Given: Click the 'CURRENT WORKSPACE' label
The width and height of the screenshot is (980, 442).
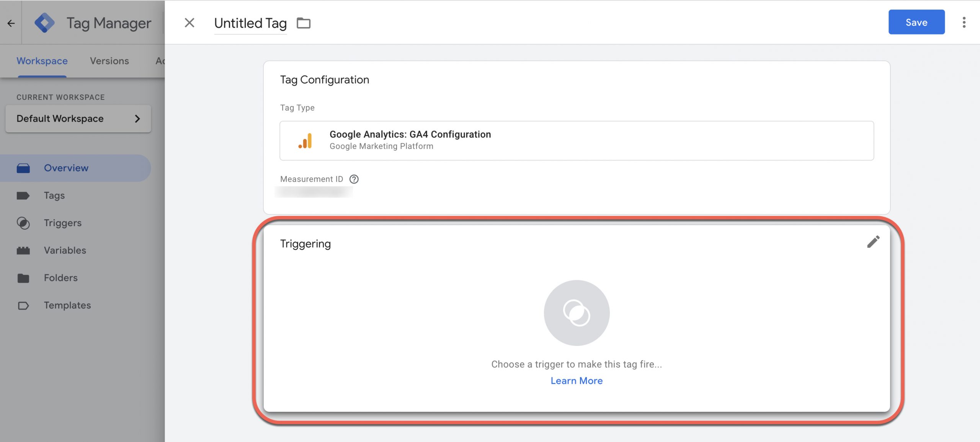Looking at the screenshot, I should pyautogui.click(x=60, y=97).
